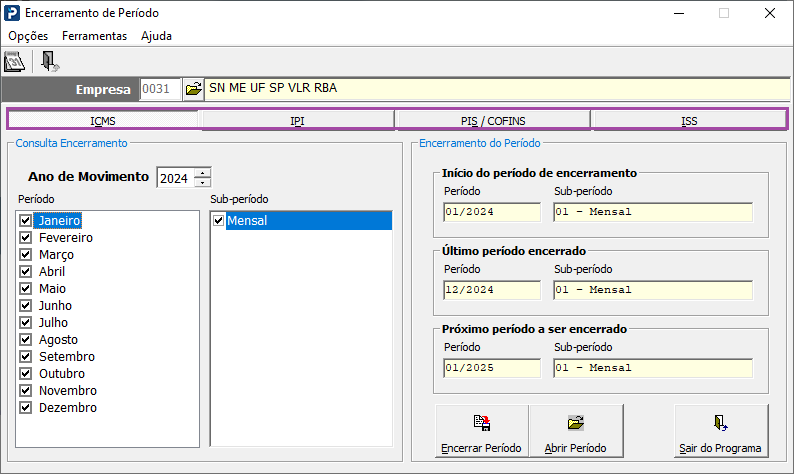Uncheck the Outubro checkbox
Viewport: 794px width, 475px height.
(25, 373)
